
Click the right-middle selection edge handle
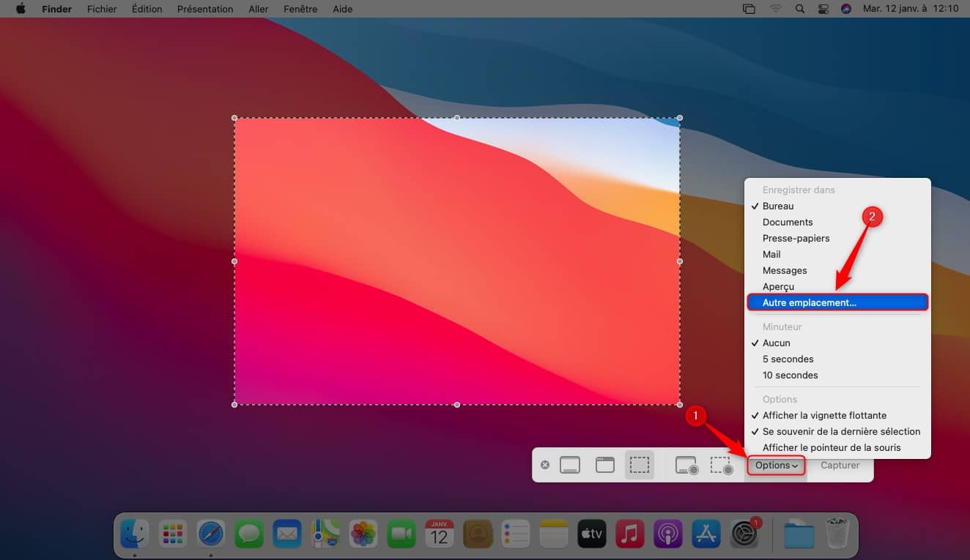680,261
